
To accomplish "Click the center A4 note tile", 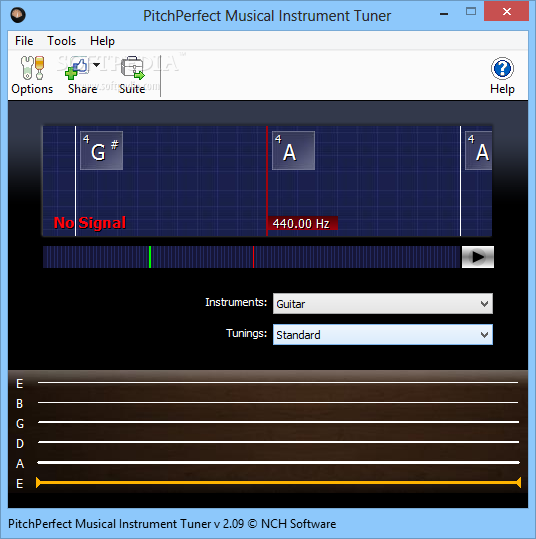I will pos(293,151).
